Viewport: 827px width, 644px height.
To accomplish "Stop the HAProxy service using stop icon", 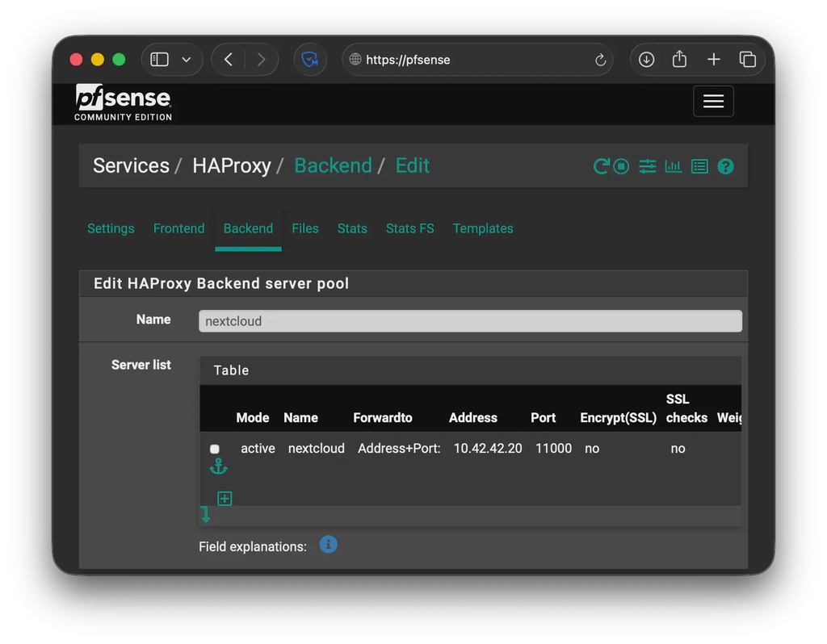I will [x=621, y=166].
